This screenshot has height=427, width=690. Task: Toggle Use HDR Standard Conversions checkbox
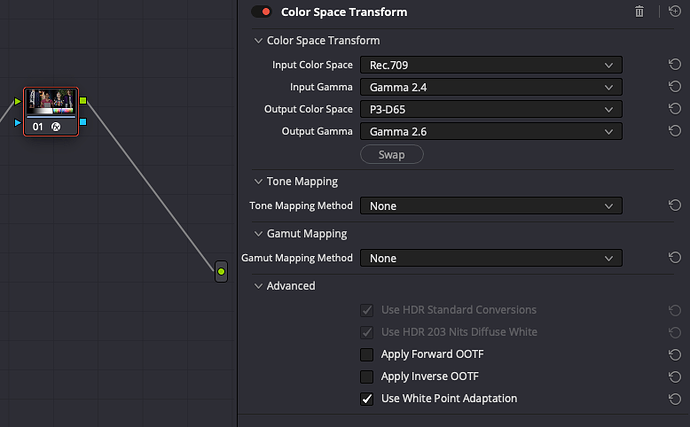tap(367, 310)
